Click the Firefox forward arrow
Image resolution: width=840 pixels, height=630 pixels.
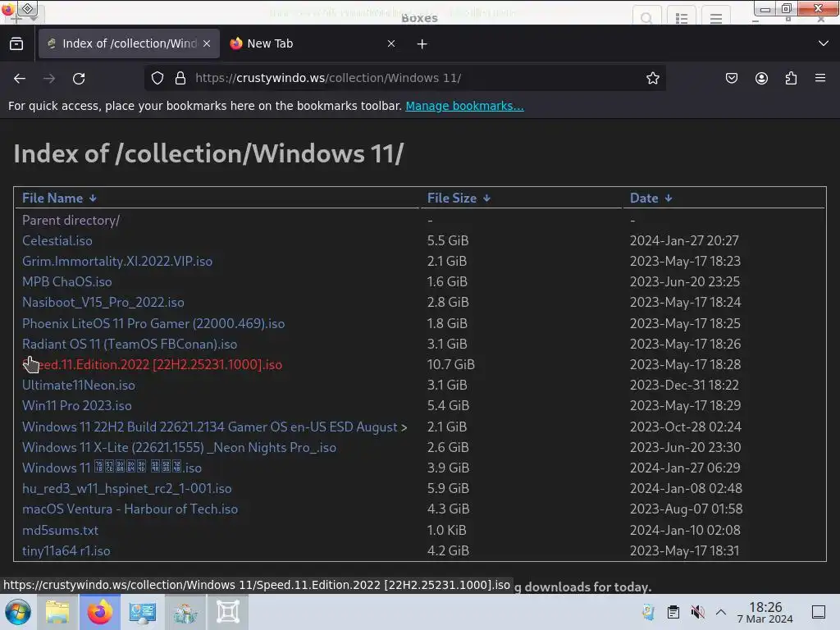pos(49,78)
